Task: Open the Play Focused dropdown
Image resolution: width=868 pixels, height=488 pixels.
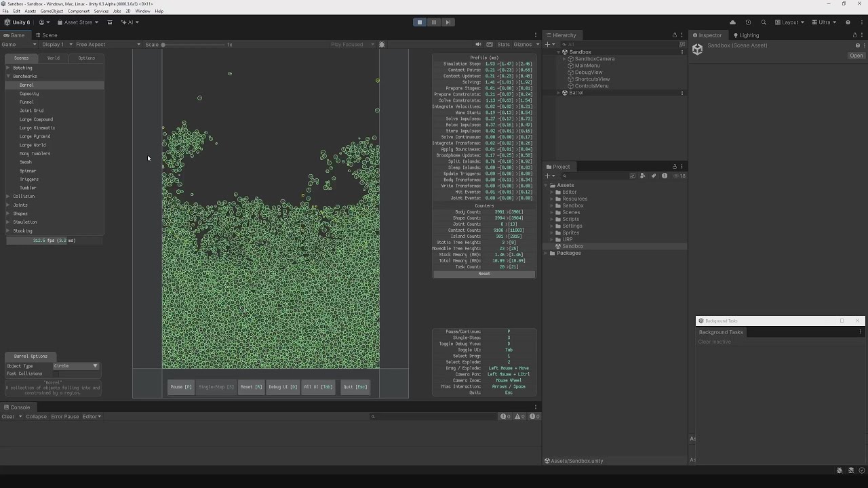Action: (x=351, y=45)
